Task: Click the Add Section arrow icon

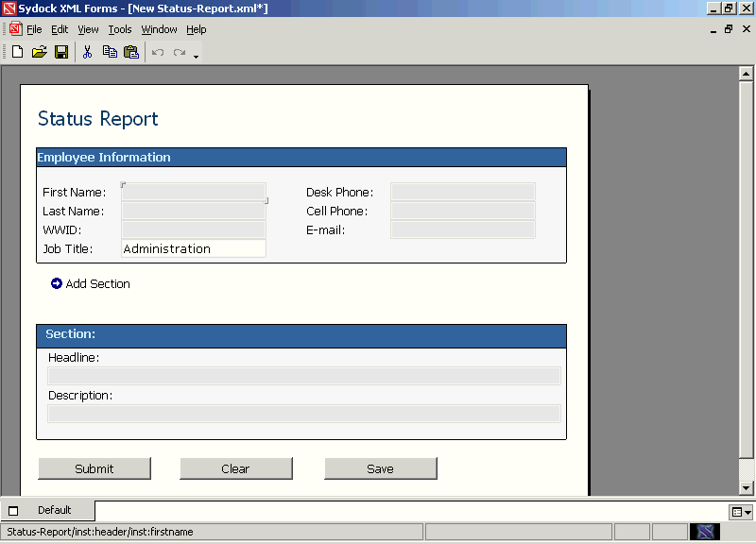Action: click(x=57, y=283)
